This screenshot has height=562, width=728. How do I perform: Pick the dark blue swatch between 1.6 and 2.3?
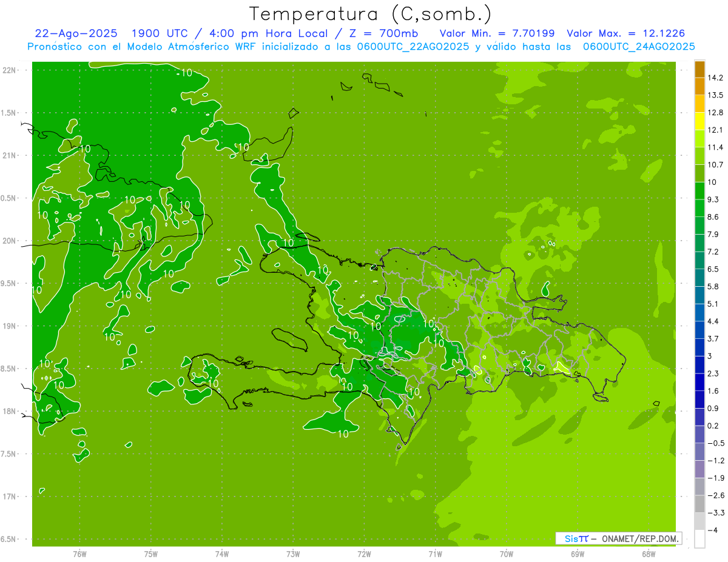tap(699, 383)
